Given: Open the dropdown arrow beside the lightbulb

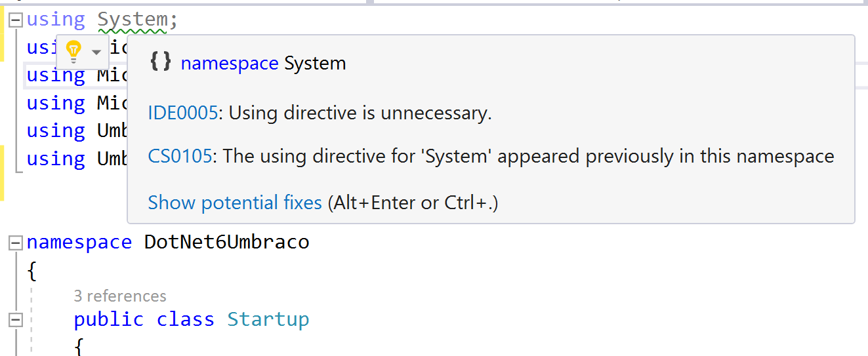Looking at the screenshot, I should pos(96,52).
